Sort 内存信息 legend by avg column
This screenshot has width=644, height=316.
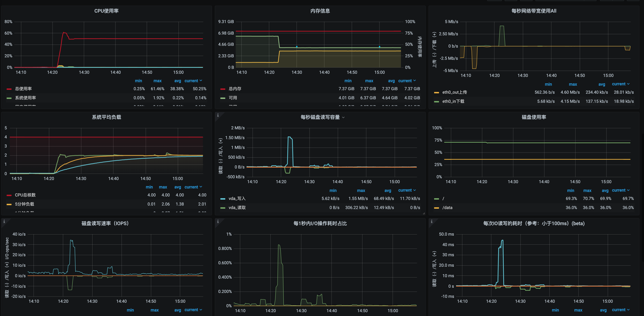pyautogui.click(x=391, y=81)
